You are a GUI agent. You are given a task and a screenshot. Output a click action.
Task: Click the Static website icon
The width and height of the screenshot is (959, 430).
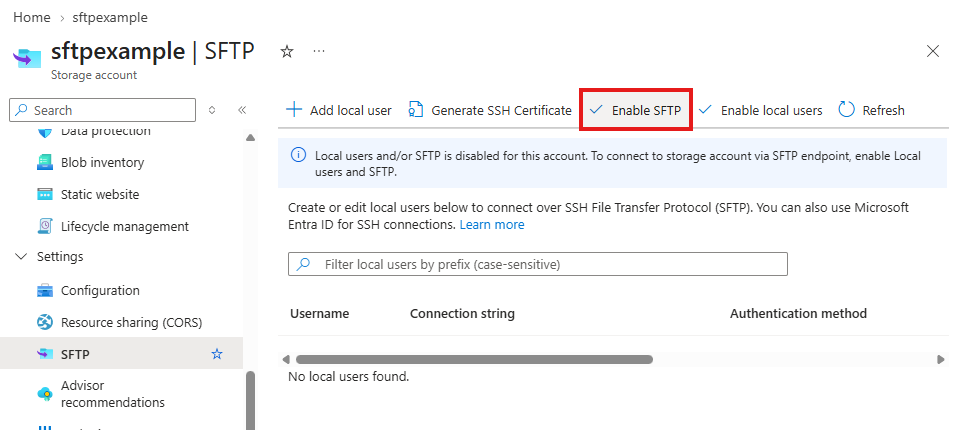45,195
